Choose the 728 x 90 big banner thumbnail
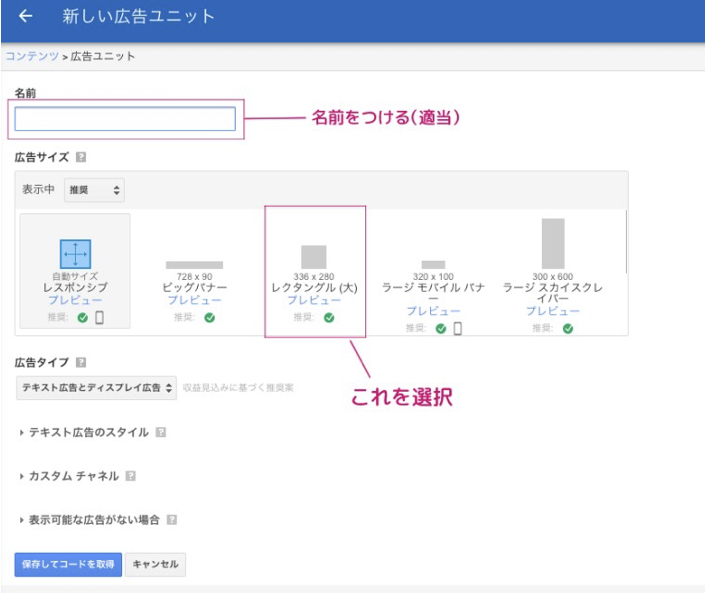The width and height of the screenshot is (705, 593). 194,265
